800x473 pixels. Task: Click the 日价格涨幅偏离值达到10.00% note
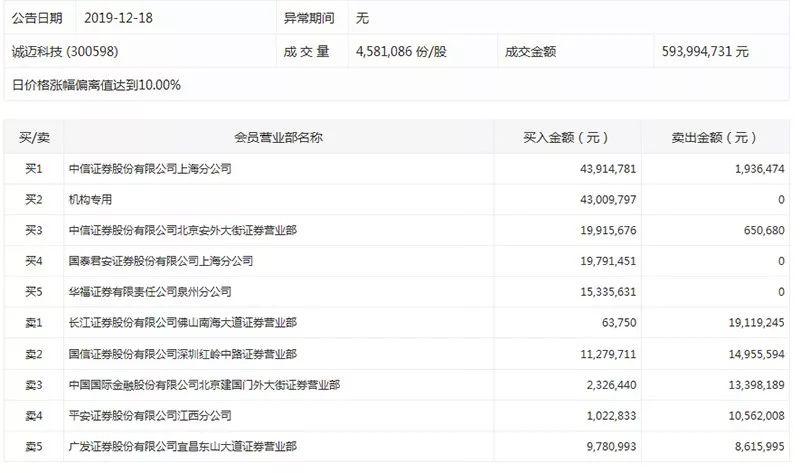click(x=96, y=85)
